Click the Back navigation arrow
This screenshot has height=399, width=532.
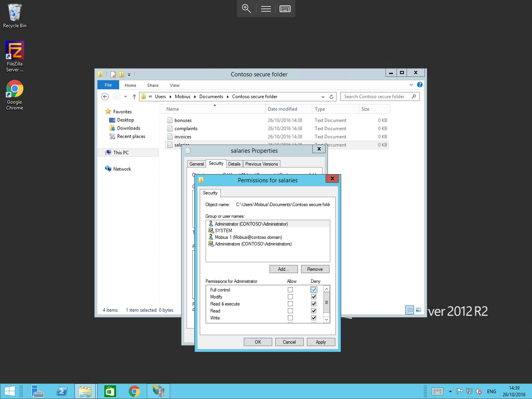[105, 97]
